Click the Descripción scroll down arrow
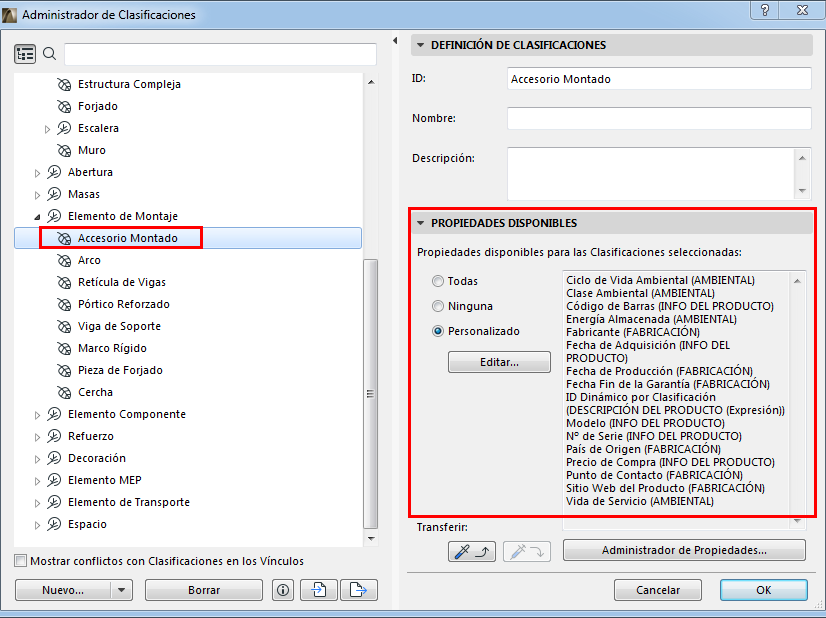 [802, 191]
